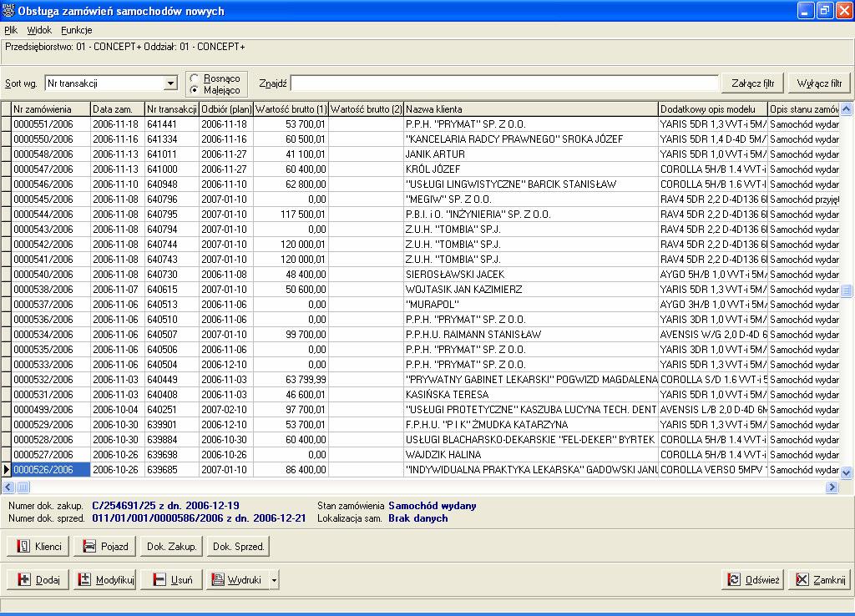The image size is (855, 616).
Task: Click value 86 400,00
Action: (306, 469)
